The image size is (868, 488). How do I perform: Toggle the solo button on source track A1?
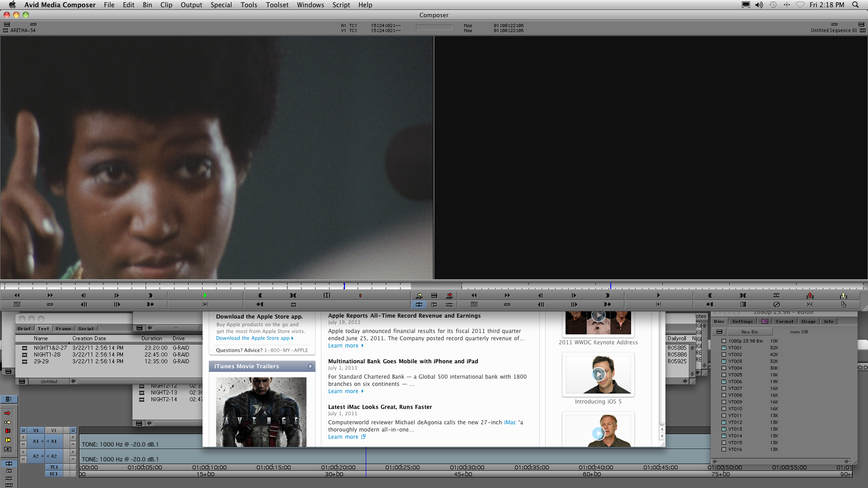(24, 437)
